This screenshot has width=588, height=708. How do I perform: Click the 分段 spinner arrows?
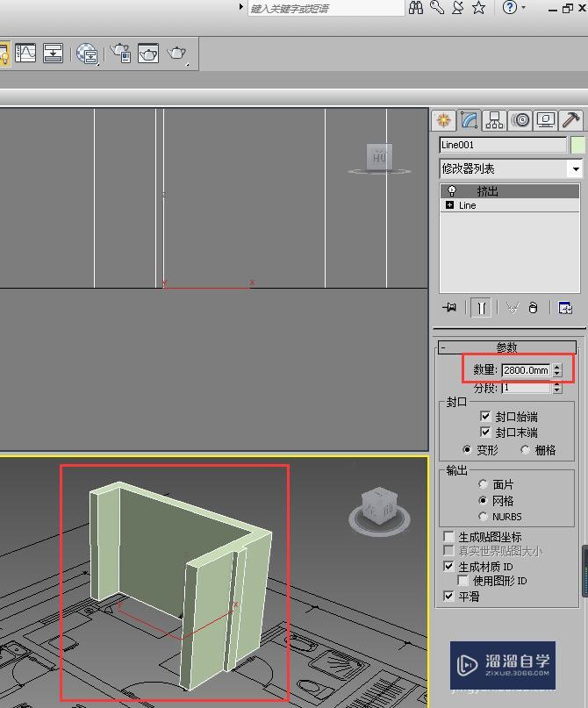click(x=556, y=388)
